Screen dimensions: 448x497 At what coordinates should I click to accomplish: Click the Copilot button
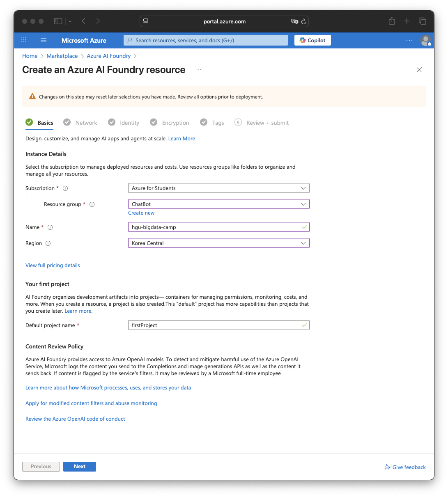pos(312,40)
